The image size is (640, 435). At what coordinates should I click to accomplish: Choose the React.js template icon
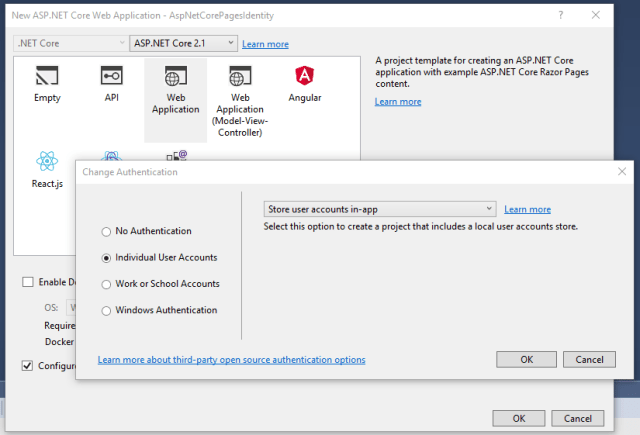[x=47, y=161]
